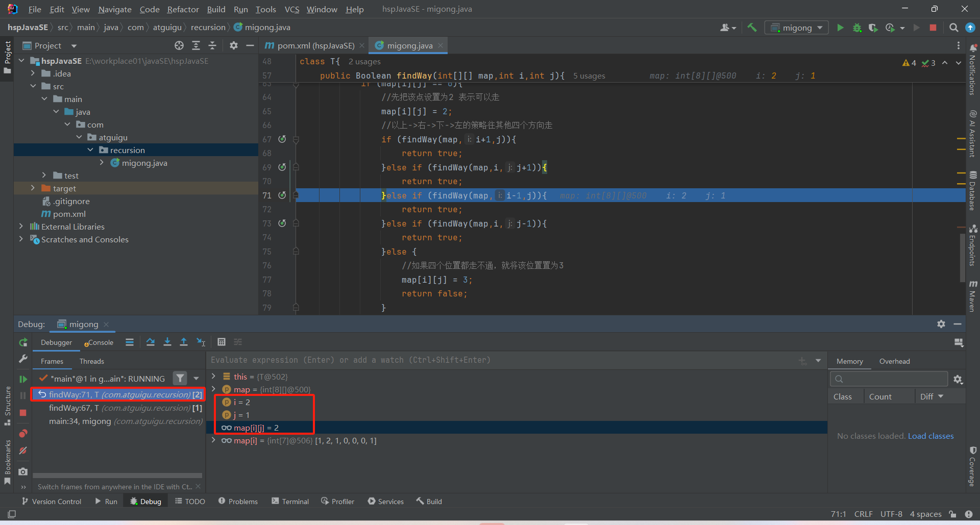Toggle Mute Breakpoints in the debug sidebar

point(23,451)
